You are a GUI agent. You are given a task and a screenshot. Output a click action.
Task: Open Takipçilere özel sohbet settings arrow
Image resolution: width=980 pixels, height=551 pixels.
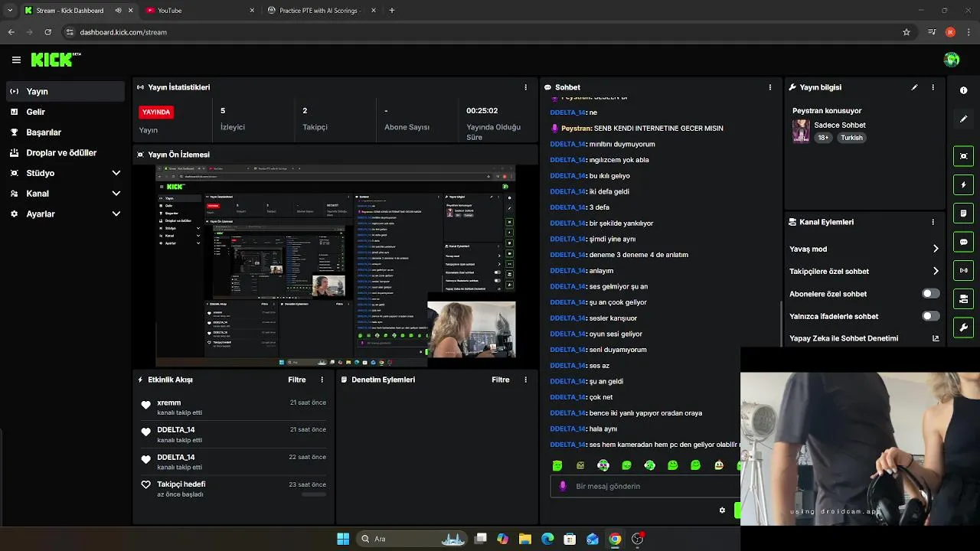pos(936,271)
